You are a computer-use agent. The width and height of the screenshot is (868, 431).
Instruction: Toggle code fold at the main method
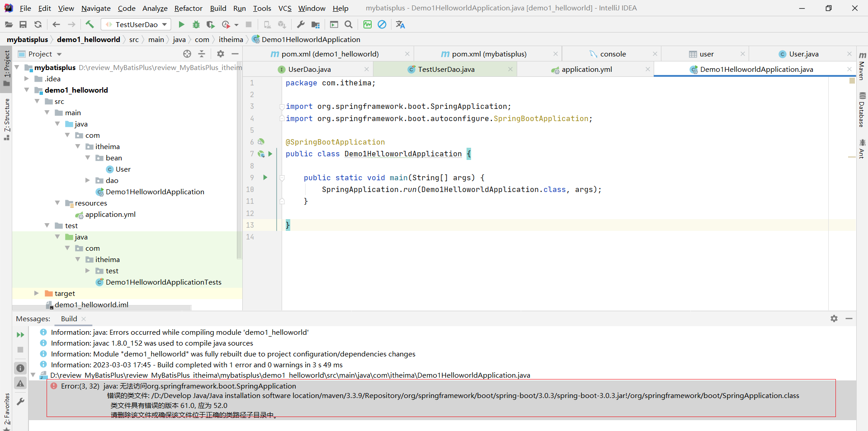[x=282, y=178]
